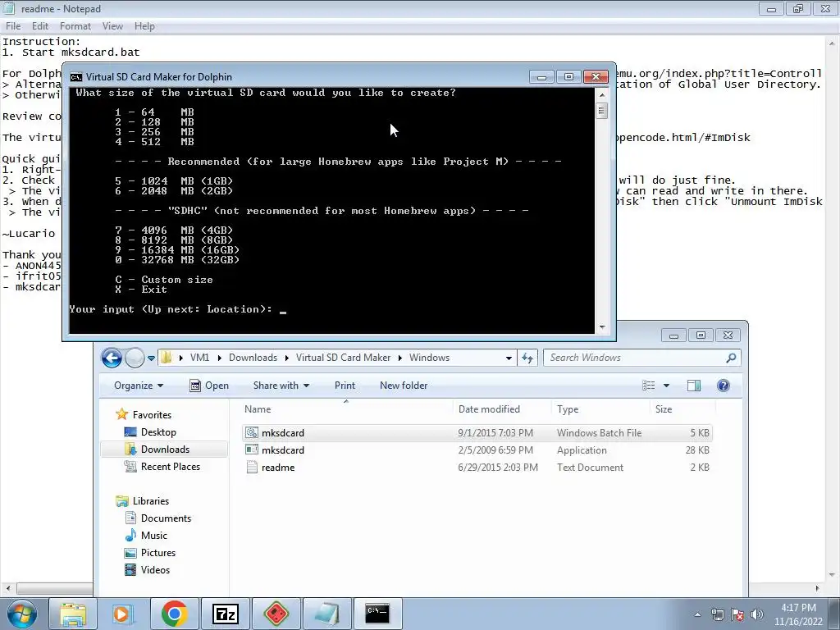
Task: Expand the address bar history dropdown
Action: [x=509, y=358]
